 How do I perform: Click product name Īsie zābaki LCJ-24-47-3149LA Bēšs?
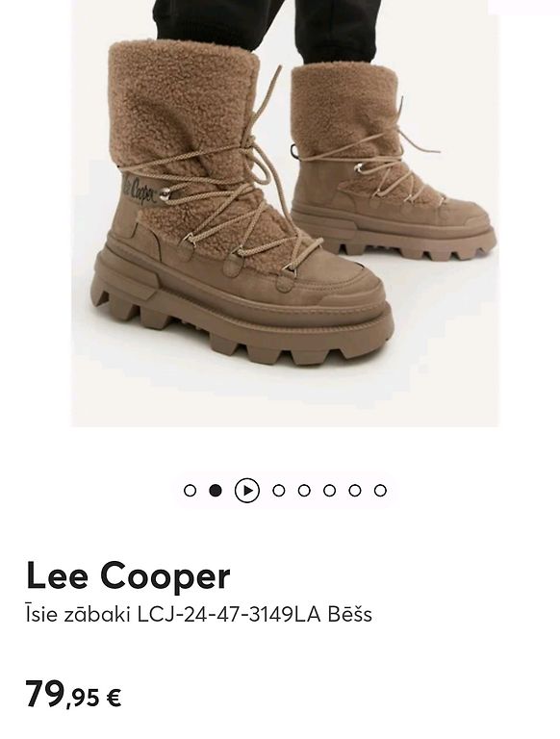point(199,615)
